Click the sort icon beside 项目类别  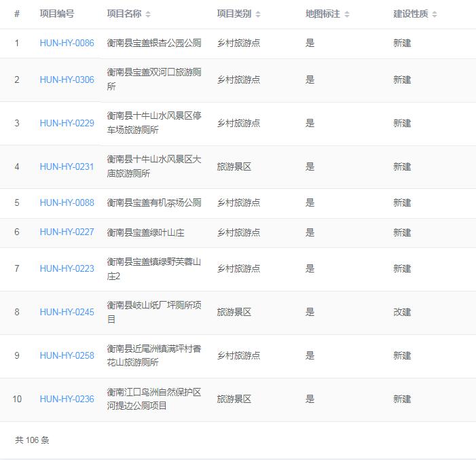pos(258,14)
